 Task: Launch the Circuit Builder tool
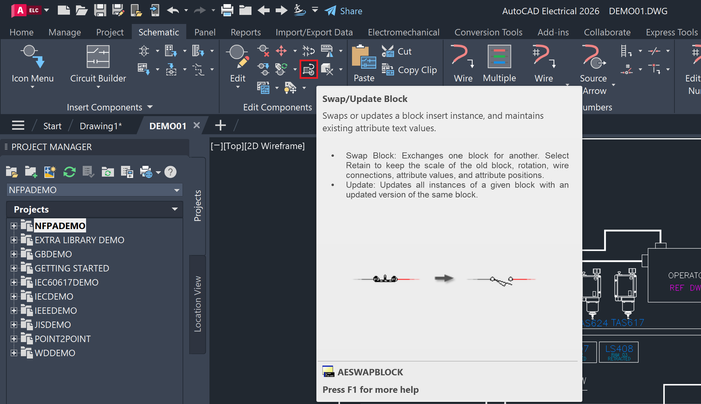coord(98,65)
